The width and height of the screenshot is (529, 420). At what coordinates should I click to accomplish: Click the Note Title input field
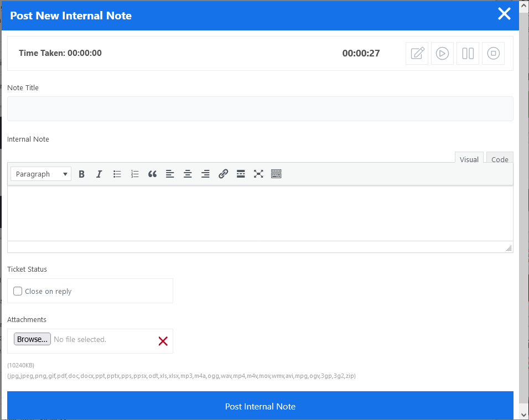coord(260,108)
